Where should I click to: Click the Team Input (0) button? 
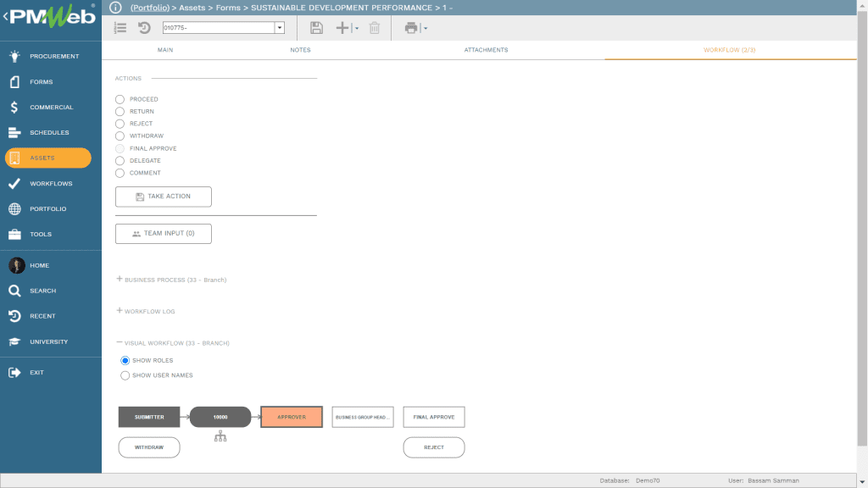pyautogui.click(x=164, y=234)
